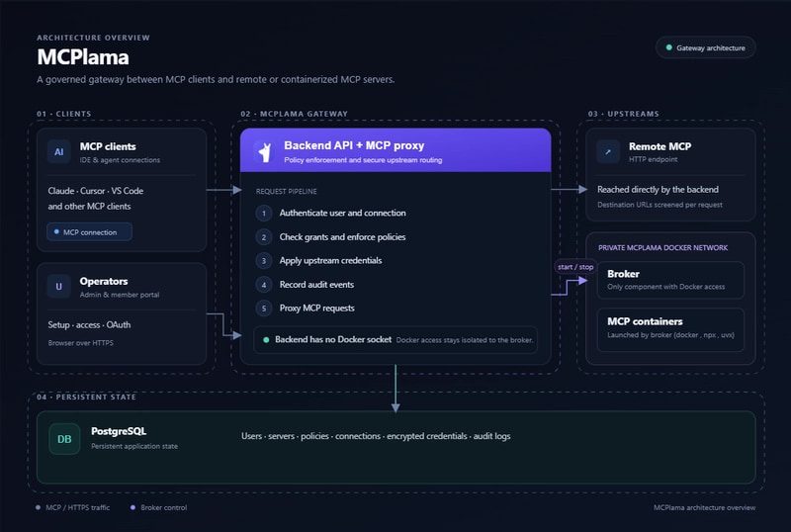
Task: Click step 5 number circle
Action: (263, 309)
